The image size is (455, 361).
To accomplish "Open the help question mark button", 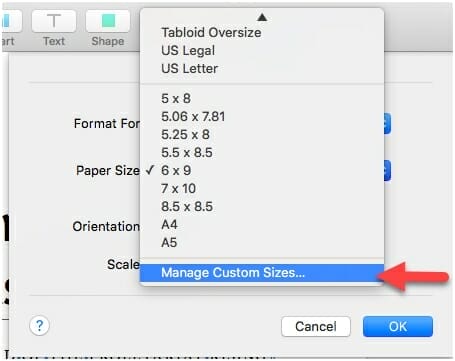I will pyautogui.click(x=39, y=325).
